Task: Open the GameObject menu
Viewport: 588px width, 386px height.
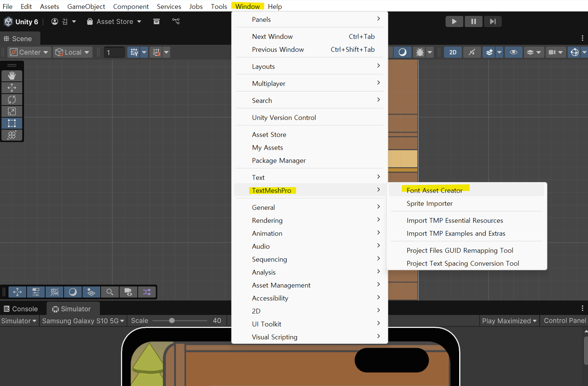Action: coord(86,6)
